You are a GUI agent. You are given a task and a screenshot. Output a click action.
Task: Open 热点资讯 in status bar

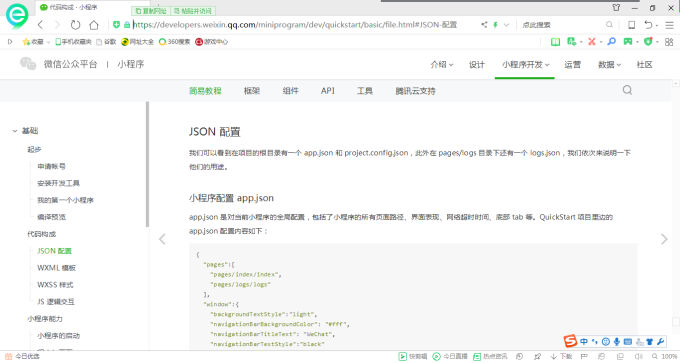click(490, 356)
